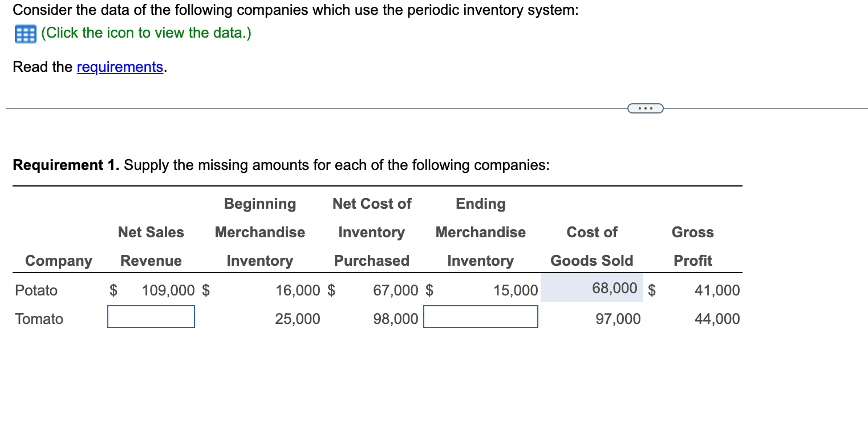This screenshot has width=868, height=446.
Task: Click the Tomato company row label
Action: 38,319
